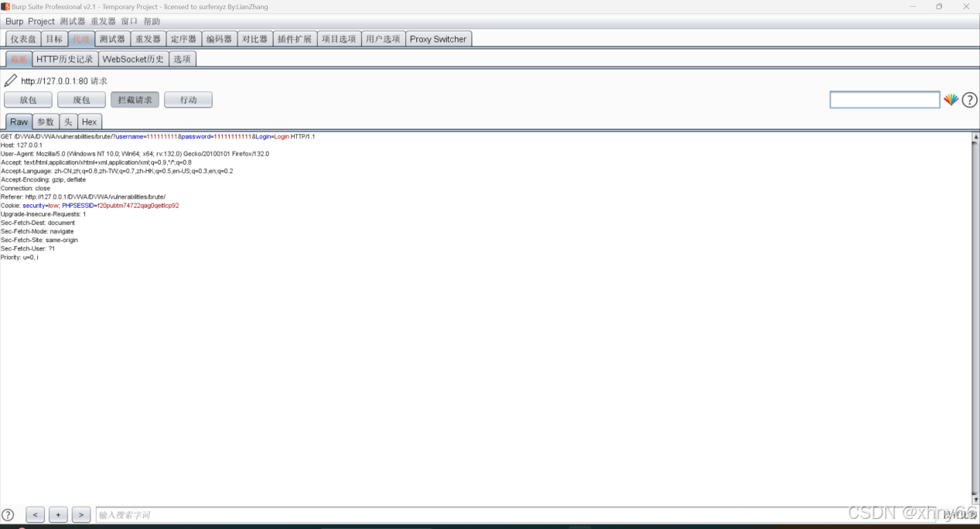Click the 'Sec-Fetch-Site: same-origin' line
The image size is (980, 529).
pyautogui.click(x=39, y=240)
